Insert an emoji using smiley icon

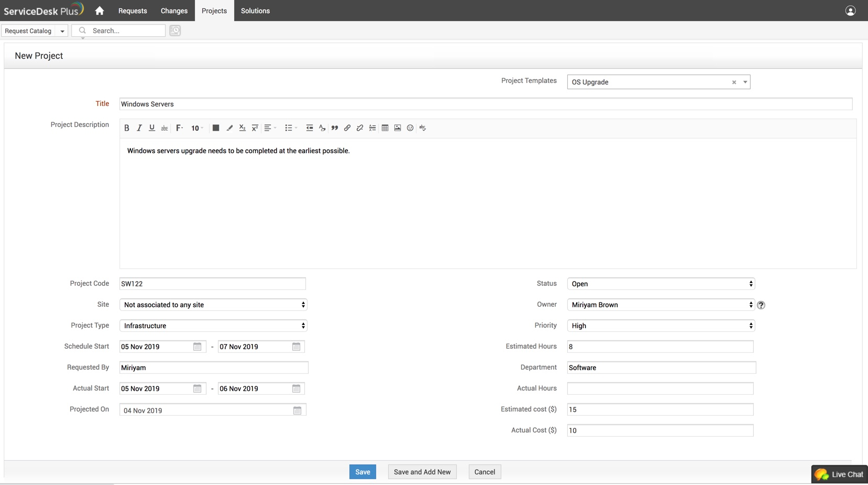410,128
